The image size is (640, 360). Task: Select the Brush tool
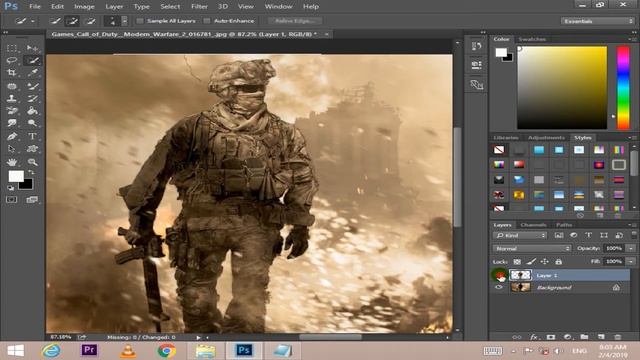[x=32, y=86]
